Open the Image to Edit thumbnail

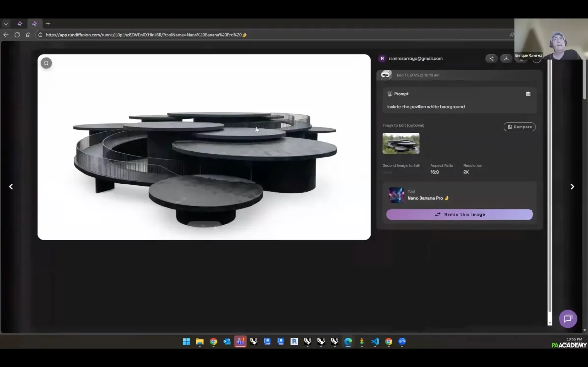point(401,143)
